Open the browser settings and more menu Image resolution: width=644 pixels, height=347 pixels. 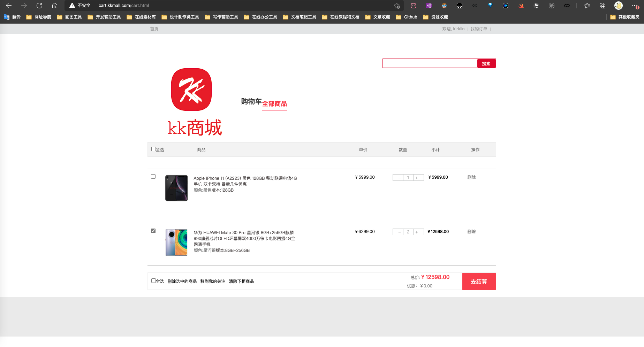[635, 6]
